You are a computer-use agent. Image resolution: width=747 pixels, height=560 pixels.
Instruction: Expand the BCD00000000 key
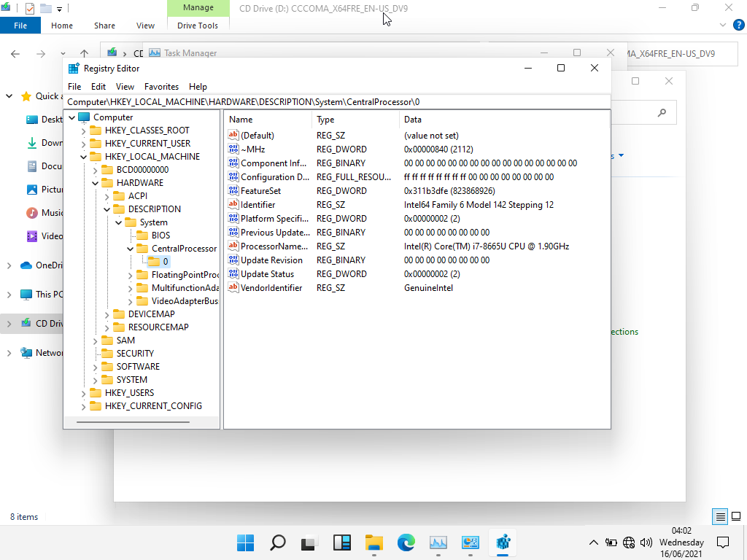pyautogui.click(x=96, y=170)
